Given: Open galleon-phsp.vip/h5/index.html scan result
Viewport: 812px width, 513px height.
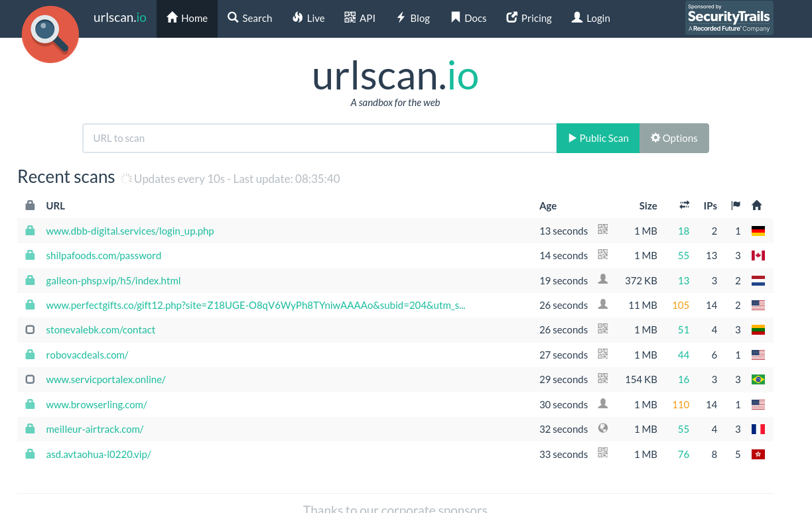Looking at the screenshot, I should point(113,281).
